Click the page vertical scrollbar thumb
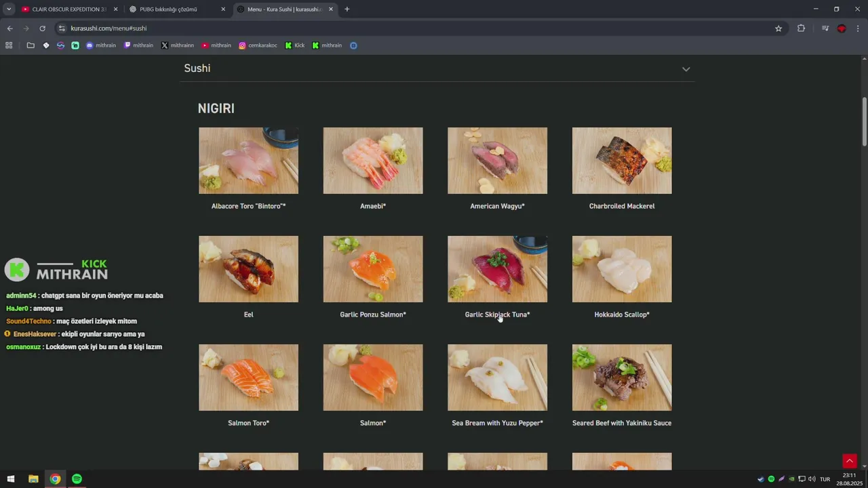 [x=864, y=122]
